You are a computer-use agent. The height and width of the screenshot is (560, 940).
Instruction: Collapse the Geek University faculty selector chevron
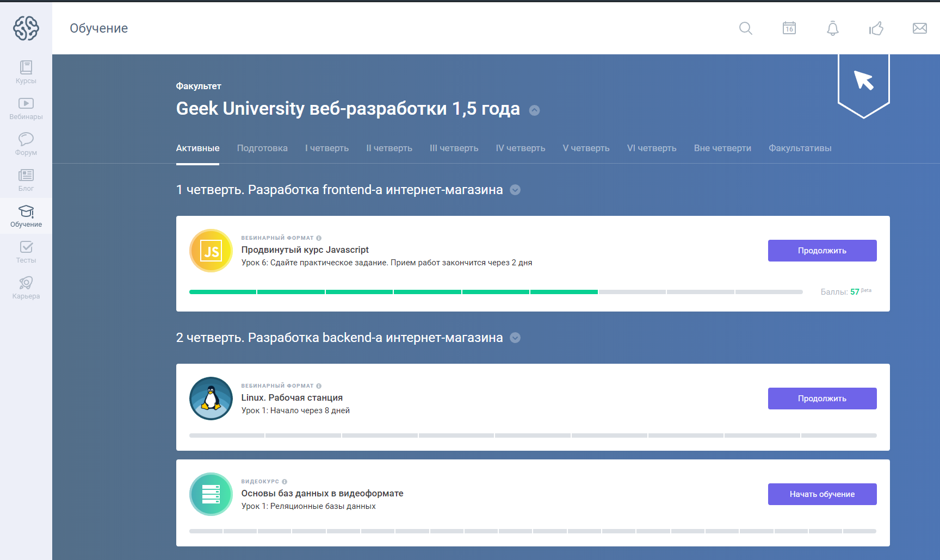click(x=535, y=110)
